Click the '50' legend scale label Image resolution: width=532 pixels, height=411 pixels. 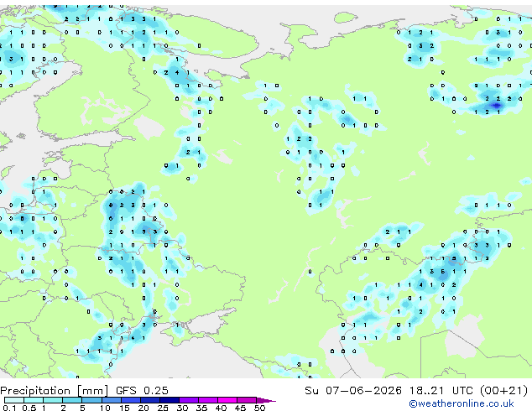tap(259, 408)
